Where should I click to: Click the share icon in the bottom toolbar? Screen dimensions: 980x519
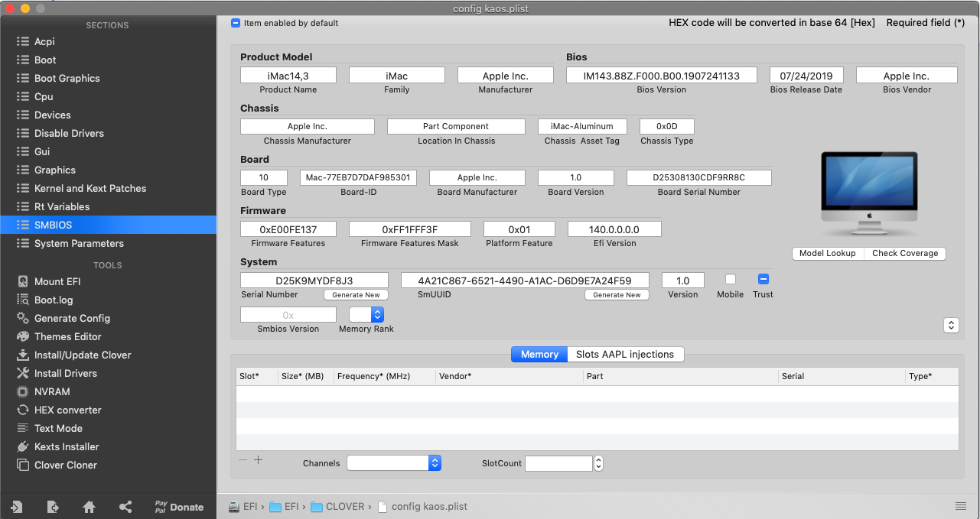[125, 507]
